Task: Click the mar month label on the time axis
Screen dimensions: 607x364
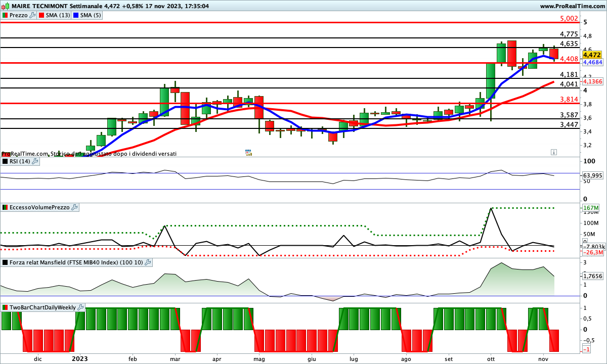Action: (x=175, y=358)
